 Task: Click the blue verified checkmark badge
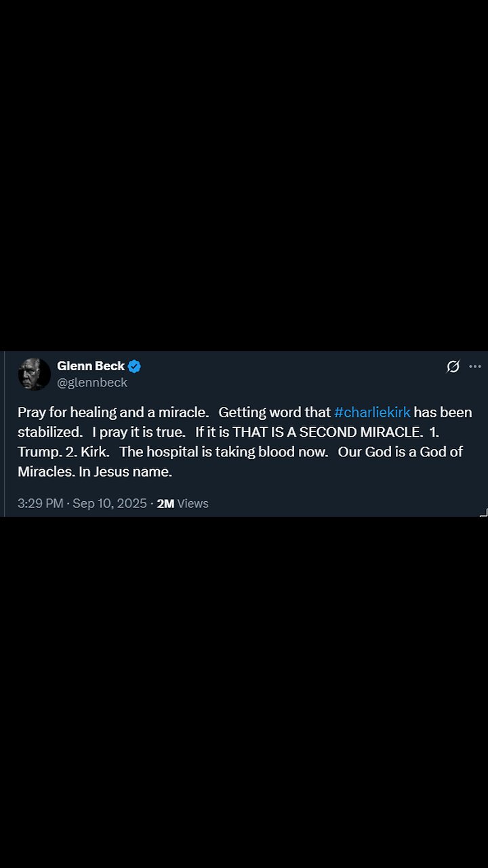(134, 366)
